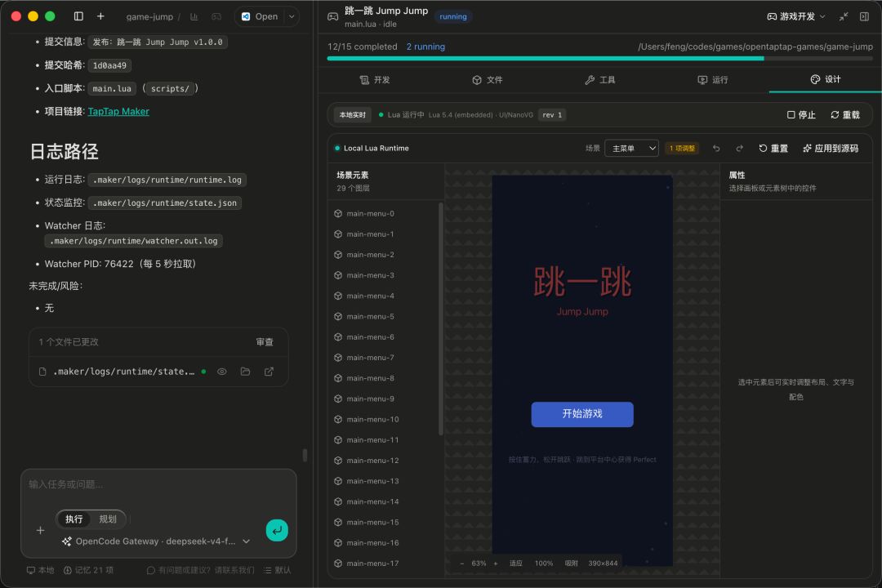The height and width of the screenshot is (588, 882).
Task: Select layer main-menu-5
Action: click(384, 316)
